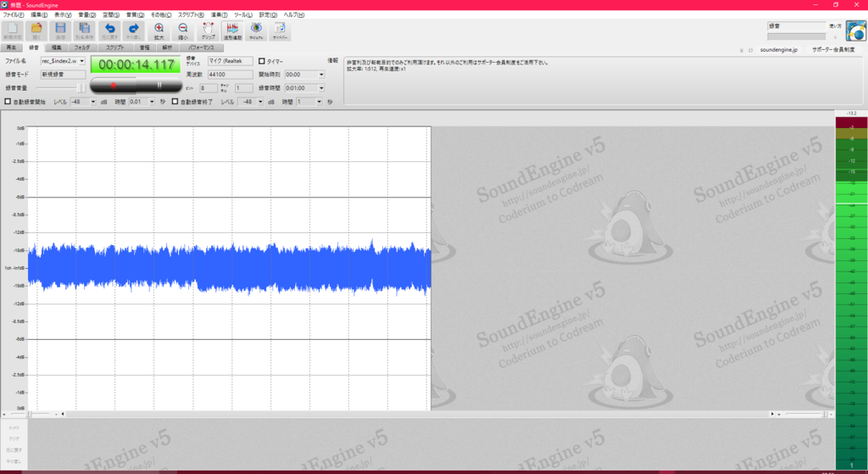Viewport: 868px width, 474px height.
Task: Zoom out with the 縮小 magnifier icon
Action: (x=183, y=31)
